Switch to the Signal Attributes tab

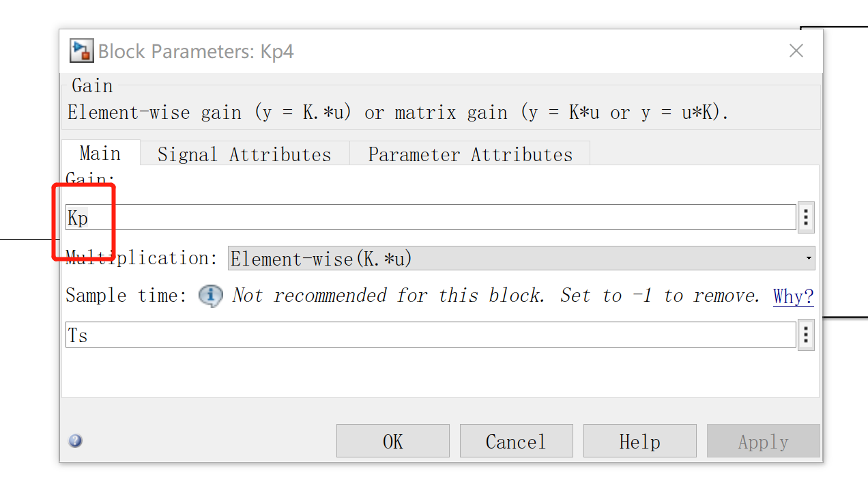(244, 154)
